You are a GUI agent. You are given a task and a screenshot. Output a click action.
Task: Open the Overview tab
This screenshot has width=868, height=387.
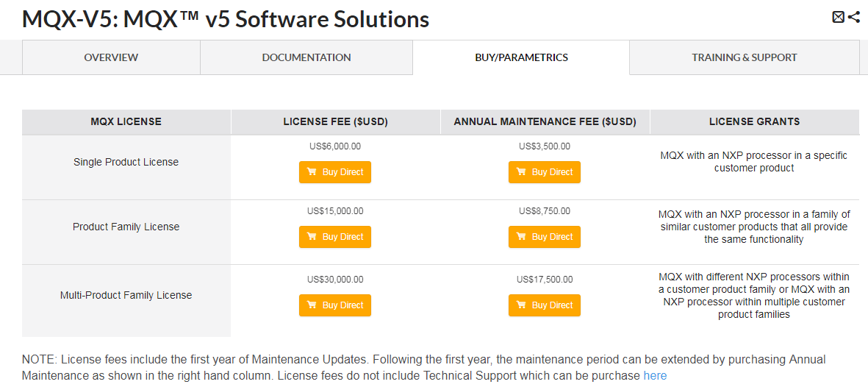111,57
